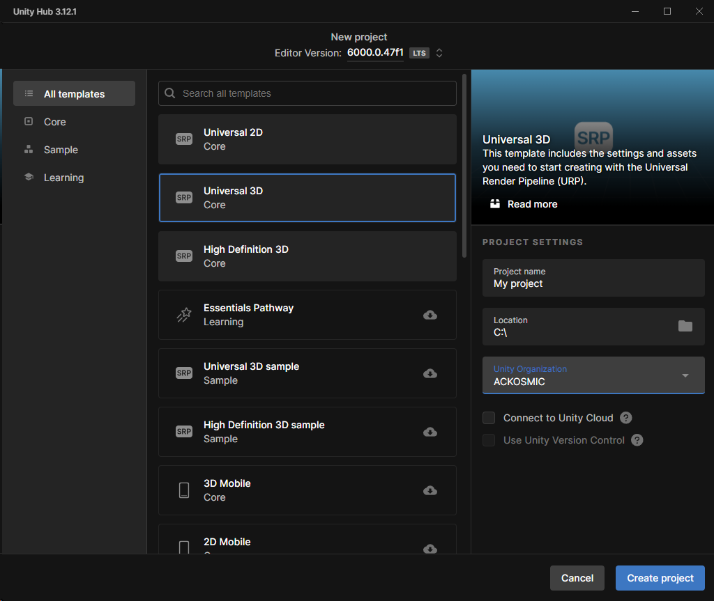Click the 2D Mobile phone icon
Screen dimensions: 714x601
pyautogui.click(x=184, y=547)
